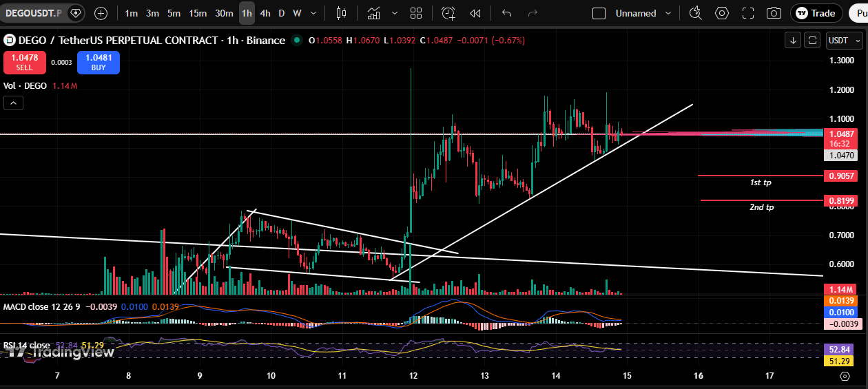Click the red 1.0478 SELL button
Image resolution: width=868 pixels, height=389 pixels.
click(25, 63)
